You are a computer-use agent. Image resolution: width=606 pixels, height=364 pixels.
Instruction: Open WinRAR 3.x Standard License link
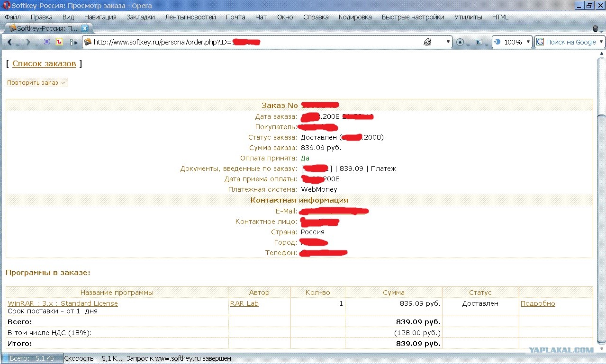[x=63, y=303]
